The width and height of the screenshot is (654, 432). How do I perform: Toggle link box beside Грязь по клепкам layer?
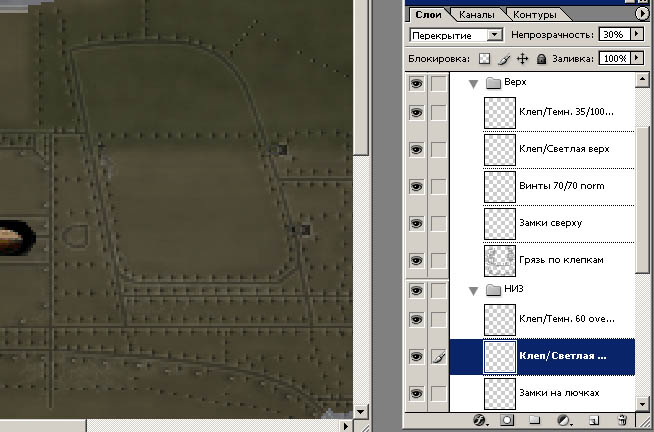pyautogui.click(x=438, y=260)
